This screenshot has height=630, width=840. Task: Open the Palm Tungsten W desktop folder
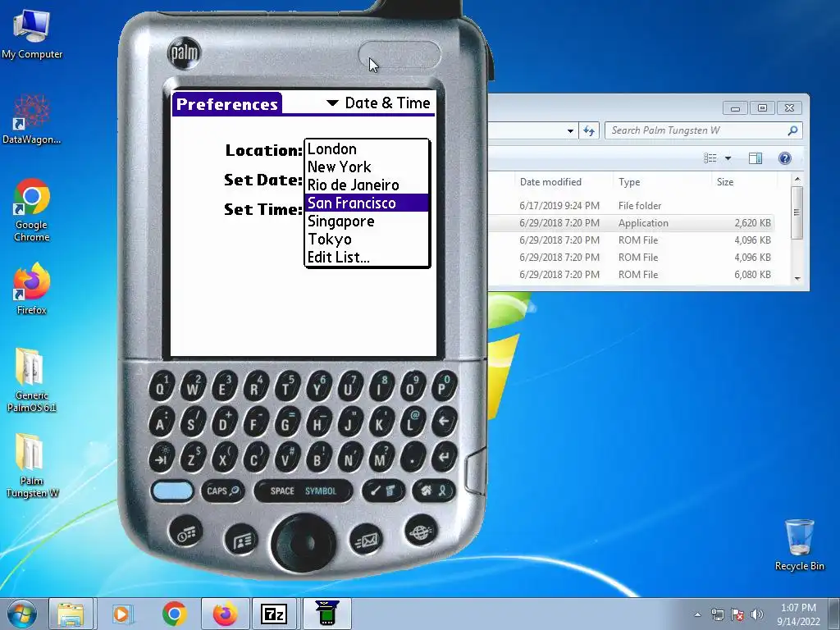point(32,466)
